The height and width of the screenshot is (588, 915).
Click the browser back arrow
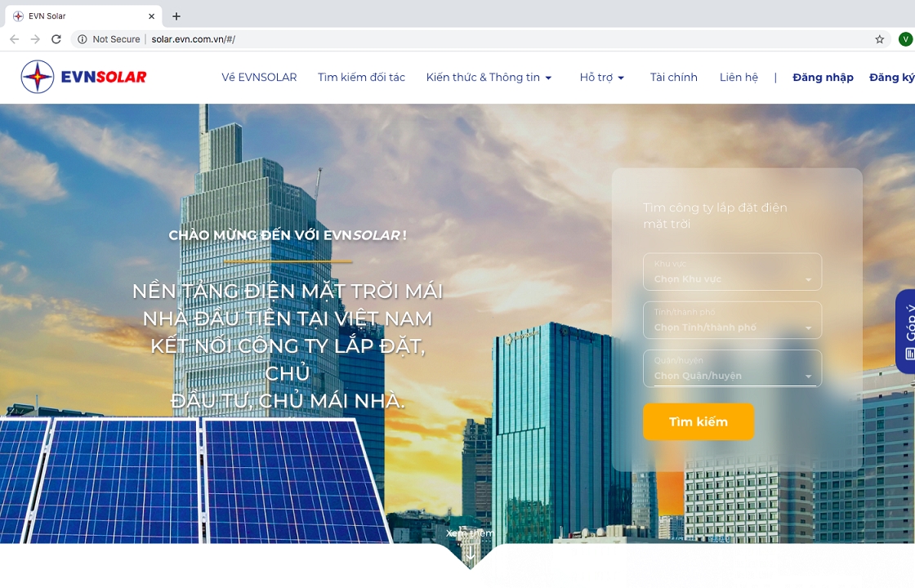click(15, 39)
